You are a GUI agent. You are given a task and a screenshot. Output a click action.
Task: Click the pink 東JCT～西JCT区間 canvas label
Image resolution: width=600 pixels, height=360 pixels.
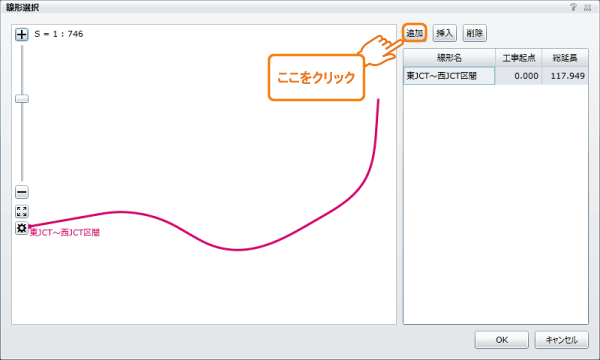coord(65,233)
